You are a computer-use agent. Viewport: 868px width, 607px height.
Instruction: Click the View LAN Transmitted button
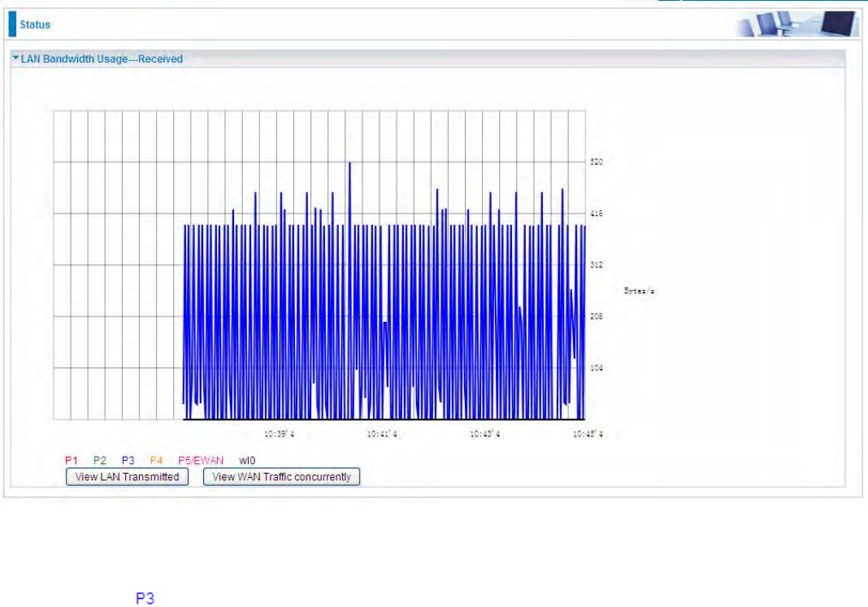127,476
